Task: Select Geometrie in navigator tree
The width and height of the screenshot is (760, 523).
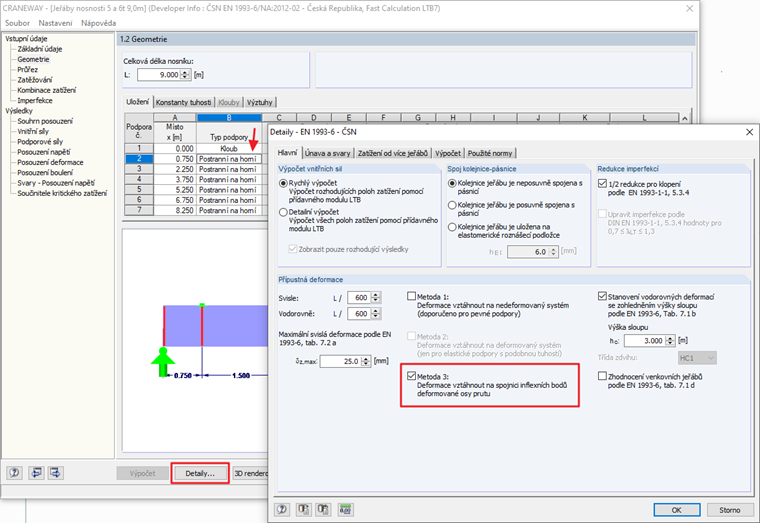Action: (x=33, y=59)
